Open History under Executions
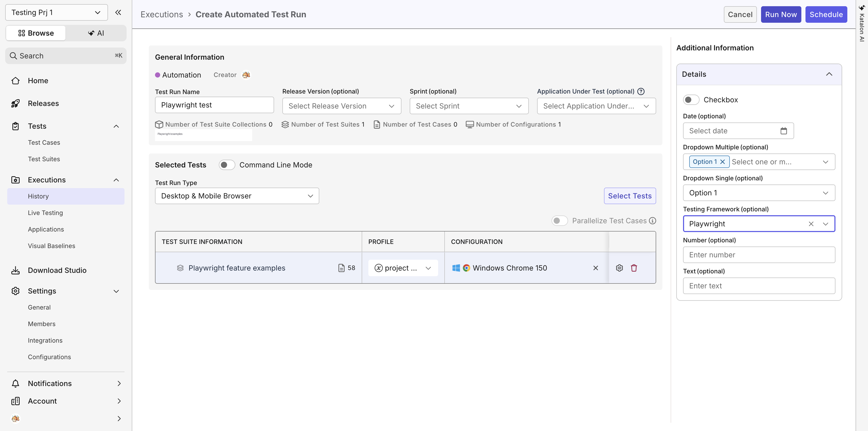Screen dimensions: 868x431 pos(66,196)
